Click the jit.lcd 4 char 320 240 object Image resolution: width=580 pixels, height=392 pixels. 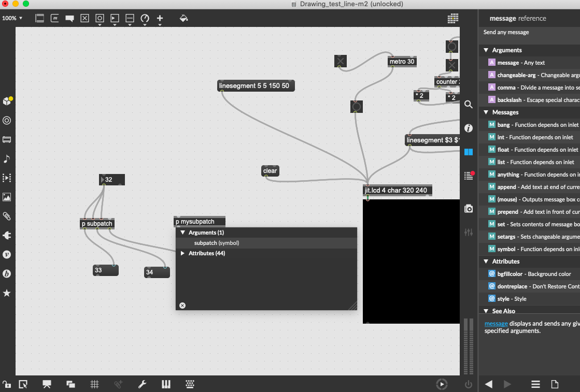[x=398, y=190]
